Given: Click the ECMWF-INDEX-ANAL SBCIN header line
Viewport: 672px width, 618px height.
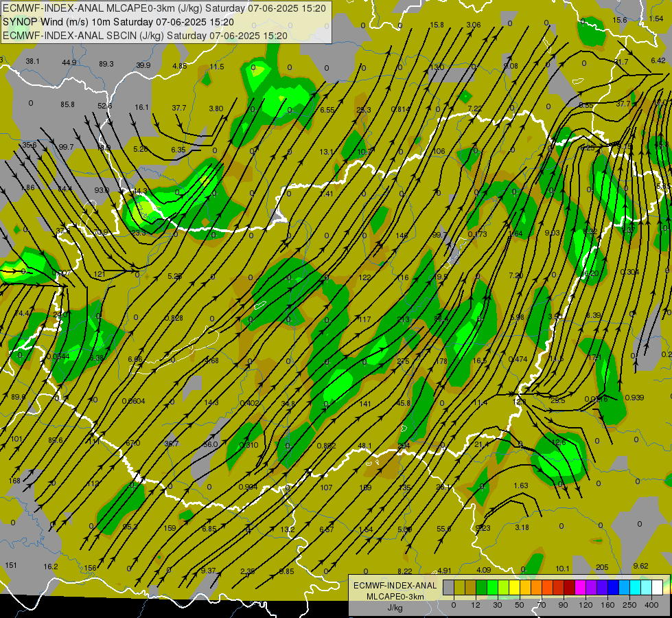Looking at the screenshot, I should [x=145, y=36].
